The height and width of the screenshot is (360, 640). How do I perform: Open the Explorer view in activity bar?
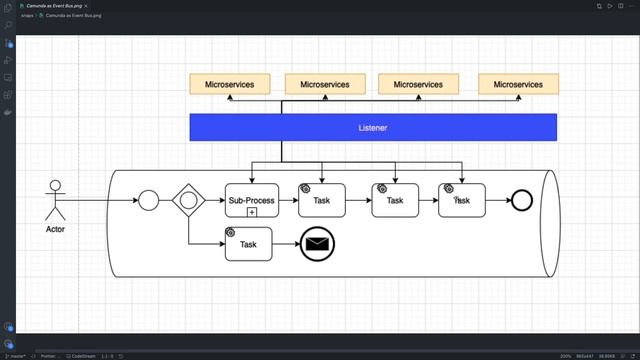pyautogui.click(x=8, y=8)
